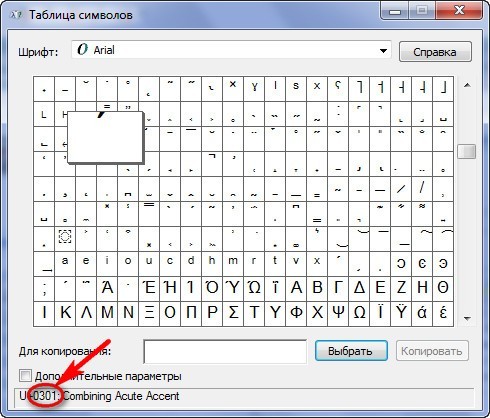490x418 pixels.
Task: Select the Greek capital Omega character
Action: (359, 314)
